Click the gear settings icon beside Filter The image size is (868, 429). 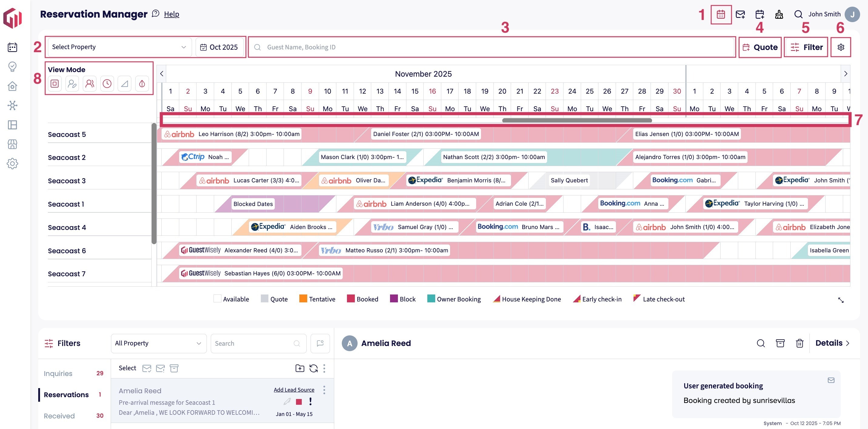pyautogui.click(x=840, y=47)
